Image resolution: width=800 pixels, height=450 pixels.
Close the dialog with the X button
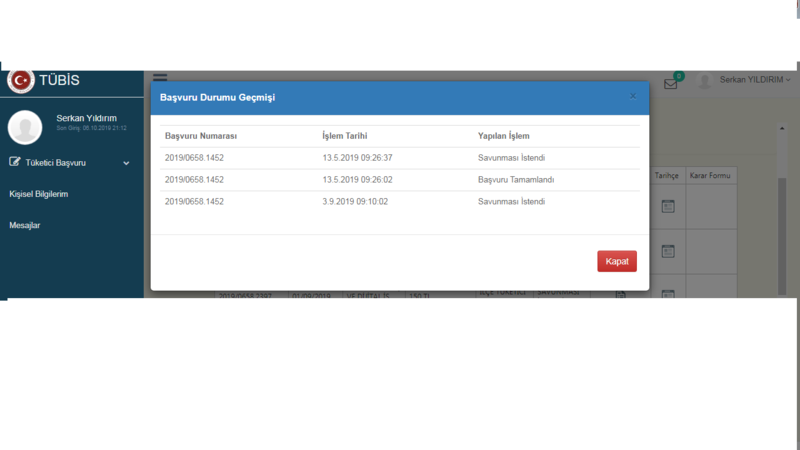click(x=632, y=96)
